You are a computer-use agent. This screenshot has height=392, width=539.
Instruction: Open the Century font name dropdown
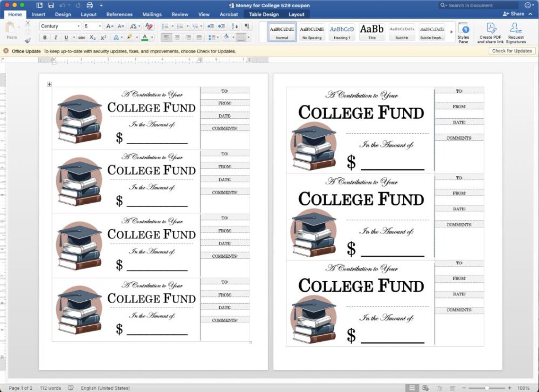coord(78,26)
